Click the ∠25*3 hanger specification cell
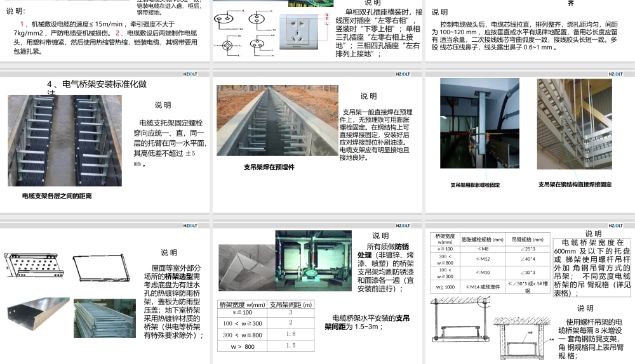The image size is (635, 364). point(527,249)
